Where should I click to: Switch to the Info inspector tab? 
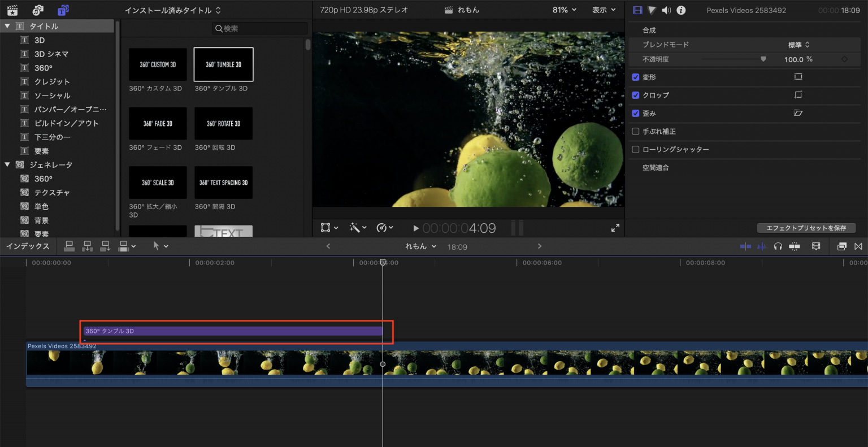pyautogui.click(x=681, y=10)
